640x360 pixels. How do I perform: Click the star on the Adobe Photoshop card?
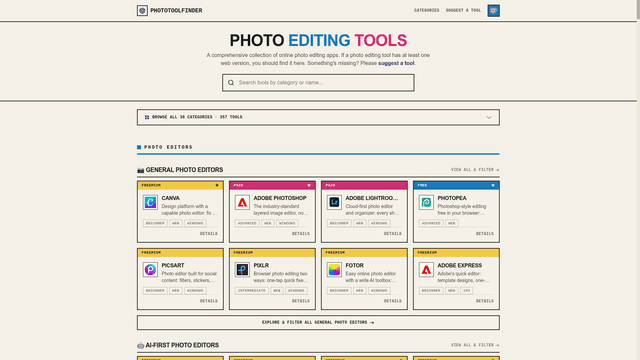click(x=309, y=185)
